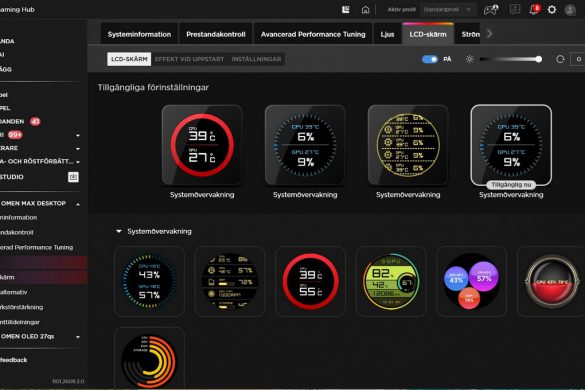Open the sidebar 'rksförstärkning' entry

click(22, 307)
